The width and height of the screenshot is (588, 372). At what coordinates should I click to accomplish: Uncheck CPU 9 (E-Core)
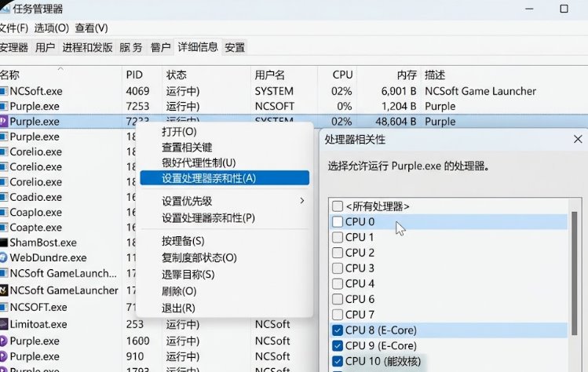(338, 345)
